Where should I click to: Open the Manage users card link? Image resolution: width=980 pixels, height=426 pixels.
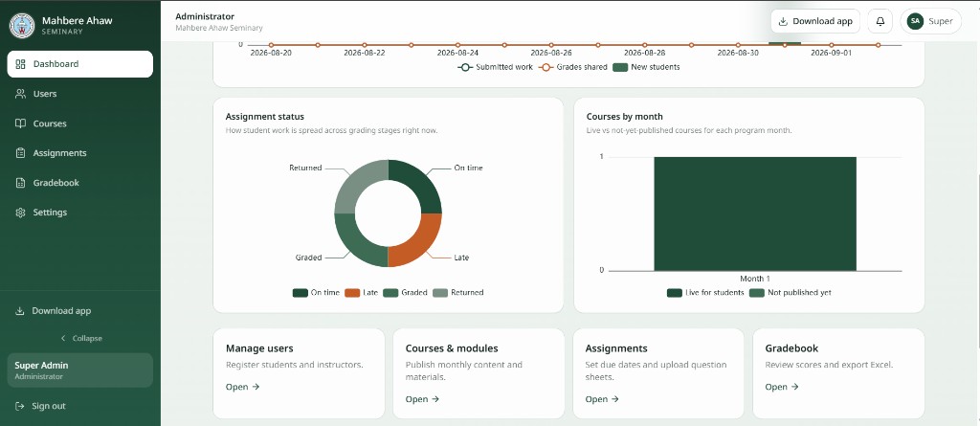(242, 387)
